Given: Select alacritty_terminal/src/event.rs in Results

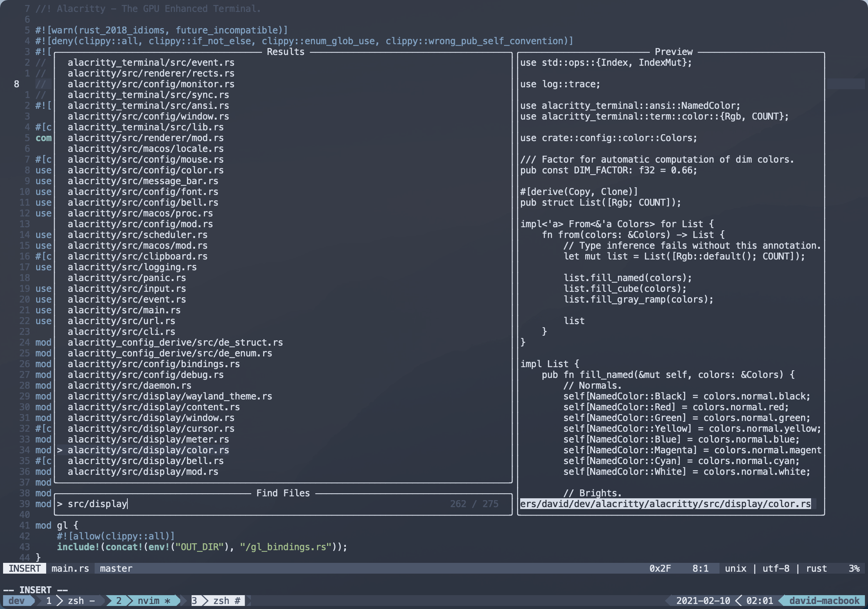Looking at the screenshot, I should click(151, 63).
